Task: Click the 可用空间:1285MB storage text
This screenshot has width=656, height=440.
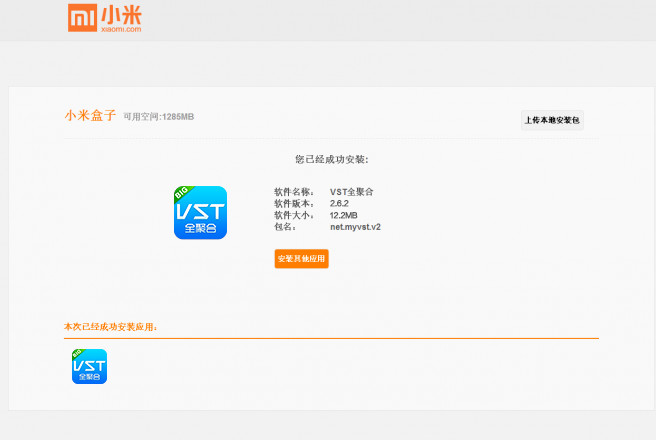Action: coord(158,117)
